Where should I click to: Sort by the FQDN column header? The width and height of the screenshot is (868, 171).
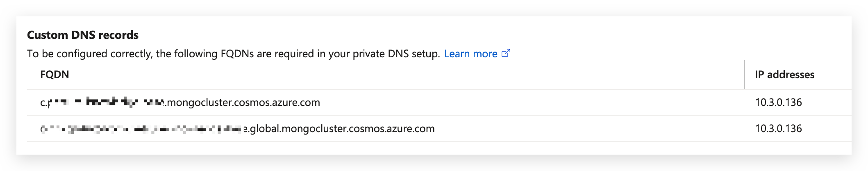click(55, 74)
